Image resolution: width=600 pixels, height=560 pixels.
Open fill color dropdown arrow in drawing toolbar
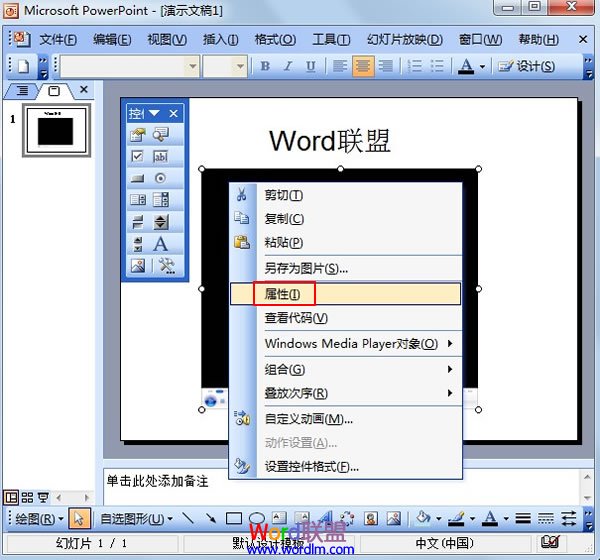[439, 519]
